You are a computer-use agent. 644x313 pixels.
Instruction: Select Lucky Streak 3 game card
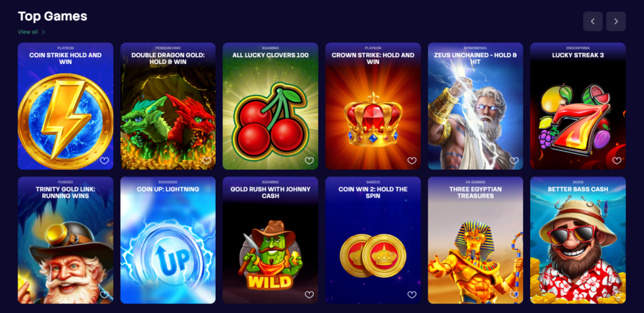578,106
